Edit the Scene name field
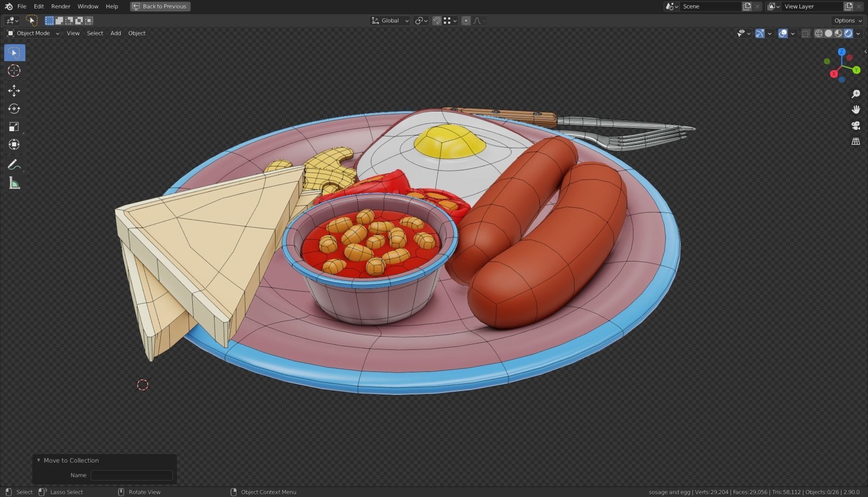Screen dimensions: 868x497 coord(710,7)
